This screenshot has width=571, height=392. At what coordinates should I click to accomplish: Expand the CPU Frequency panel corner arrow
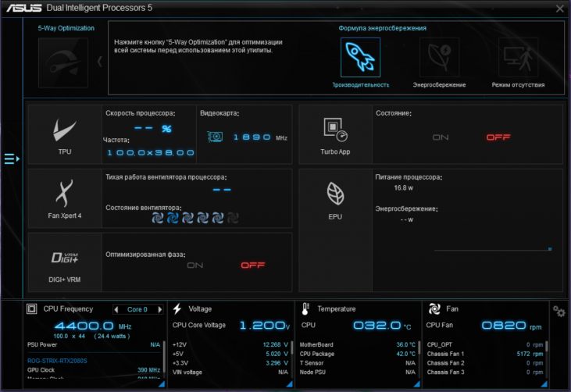[x=162, y=383]
